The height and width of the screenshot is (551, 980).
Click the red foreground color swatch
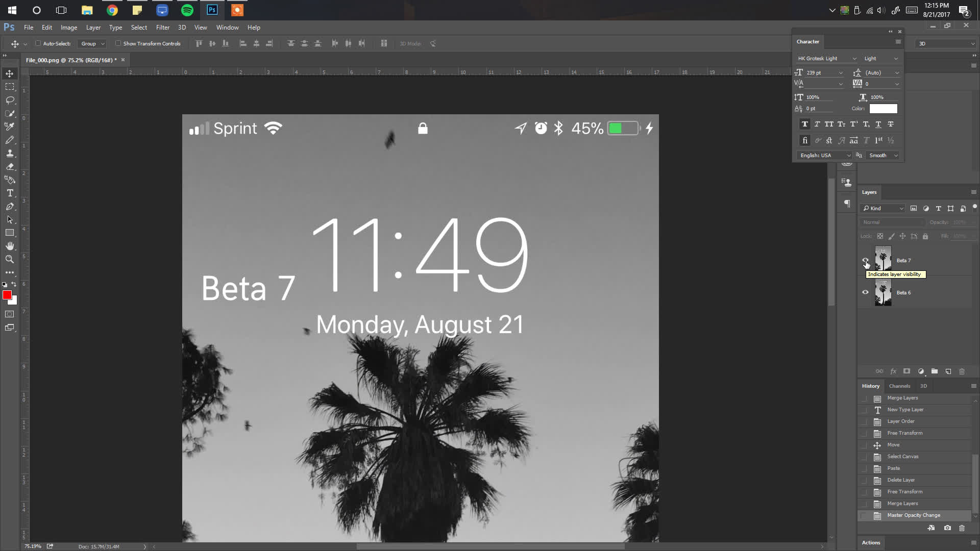[7, 295]
